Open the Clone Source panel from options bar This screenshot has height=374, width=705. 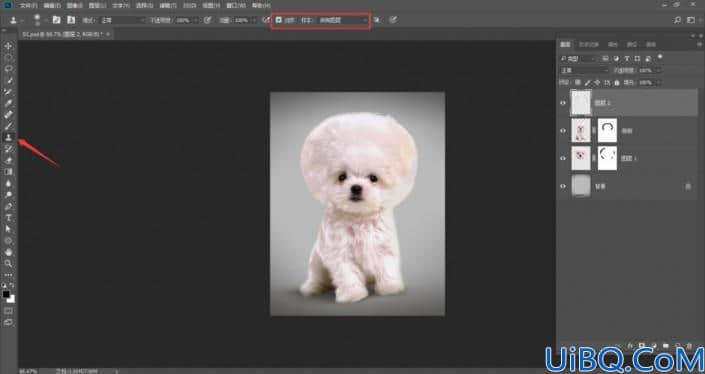pos(71,20)
